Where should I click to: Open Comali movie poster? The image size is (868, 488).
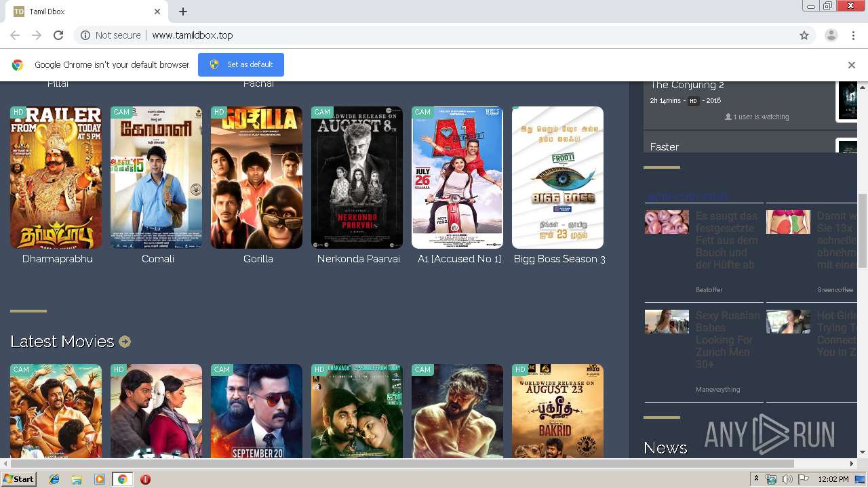[156, 178]
